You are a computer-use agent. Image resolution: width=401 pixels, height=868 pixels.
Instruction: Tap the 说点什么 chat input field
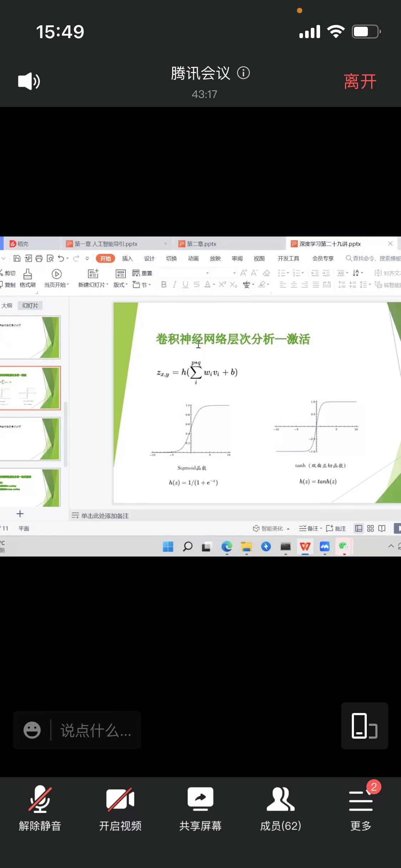(x=96, y=730)
